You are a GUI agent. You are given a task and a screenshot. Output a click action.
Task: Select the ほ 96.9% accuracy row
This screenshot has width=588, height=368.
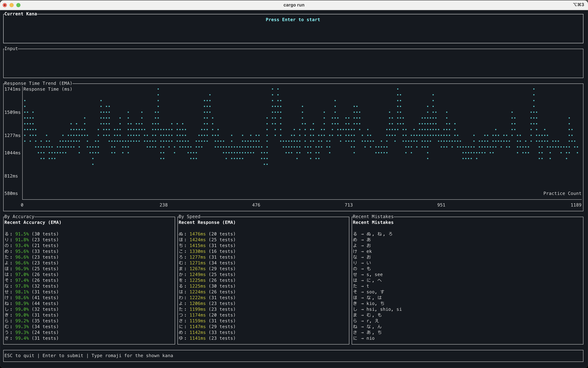click(x=32, y=269)
